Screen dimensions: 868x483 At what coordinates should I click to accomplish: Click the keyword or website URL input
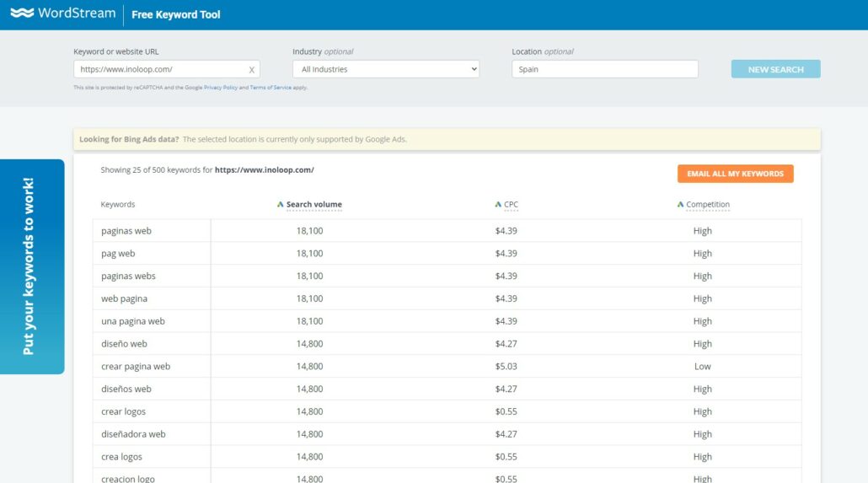(x=160, y=69)
